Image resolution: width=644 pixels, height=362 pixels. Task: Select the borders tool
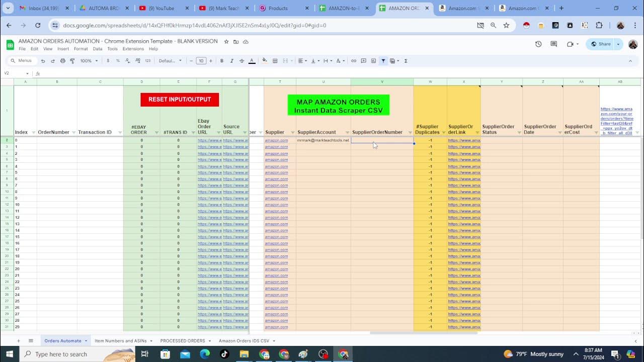275,61
